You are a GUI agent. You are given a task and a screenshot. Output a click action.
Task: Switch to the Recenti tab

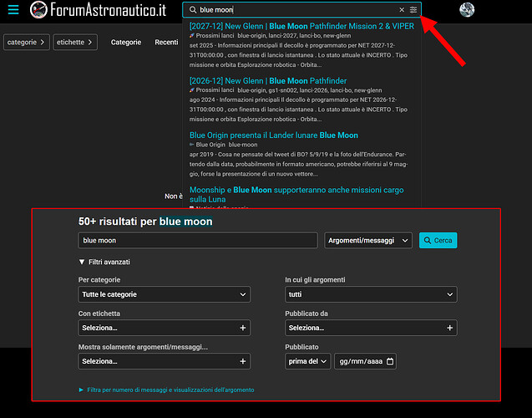pos(166,42)
